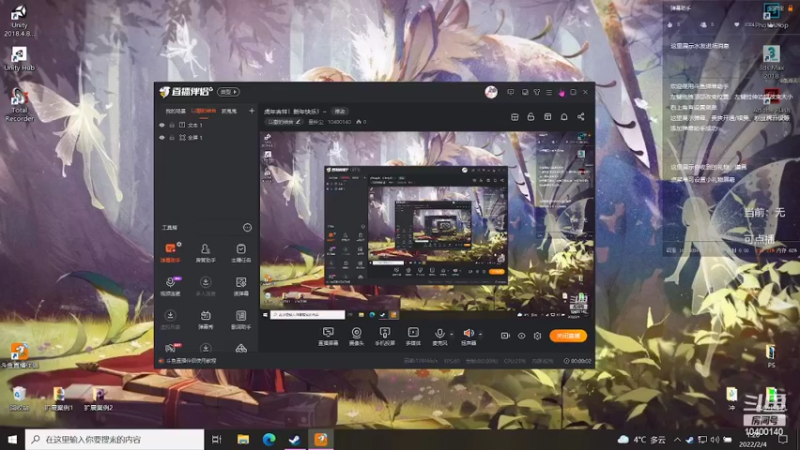Open the 弹幕秀 danmaku show tool

(x=205, y=319)
